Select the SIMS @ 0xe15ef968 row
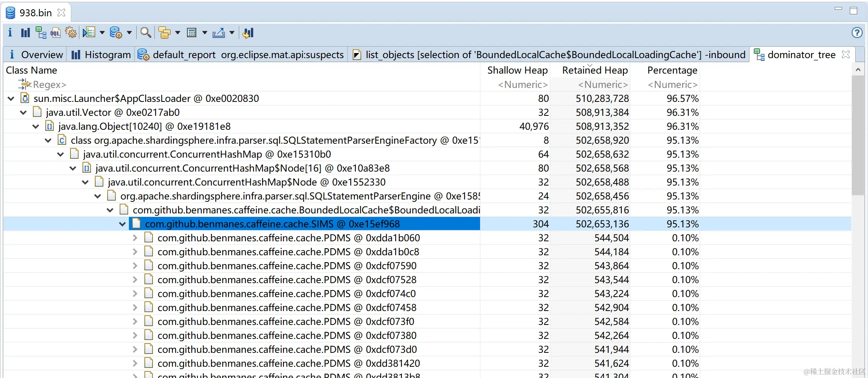The image size is (868, 378). pyautogui.click(x=427, y=224)
